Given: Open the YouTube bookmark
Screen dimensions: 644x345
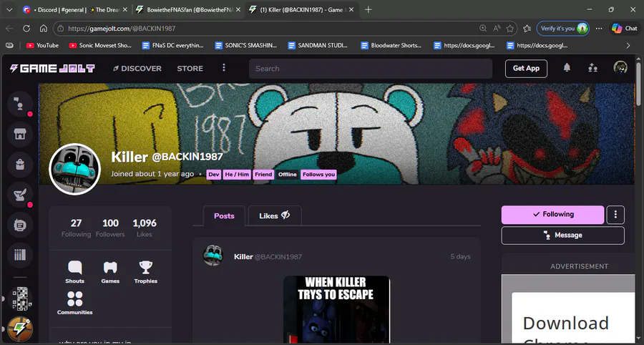Looking at the screenshot, I should pyautogui.click(x=42, y=46).
